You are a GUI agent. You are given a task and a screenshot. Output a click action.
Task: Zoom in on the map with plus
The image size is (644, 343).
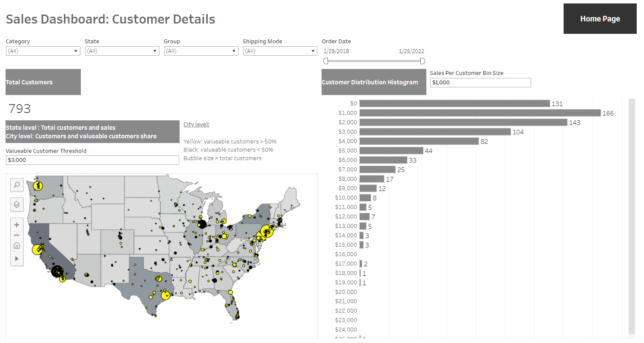pos(17,225)
